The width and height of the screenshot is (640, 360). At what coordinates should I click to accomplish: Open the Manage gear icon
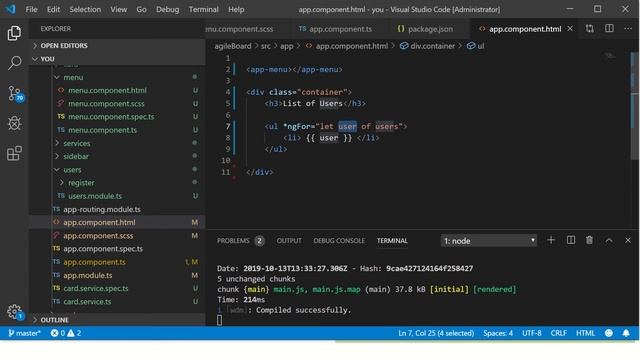point(15,312)
